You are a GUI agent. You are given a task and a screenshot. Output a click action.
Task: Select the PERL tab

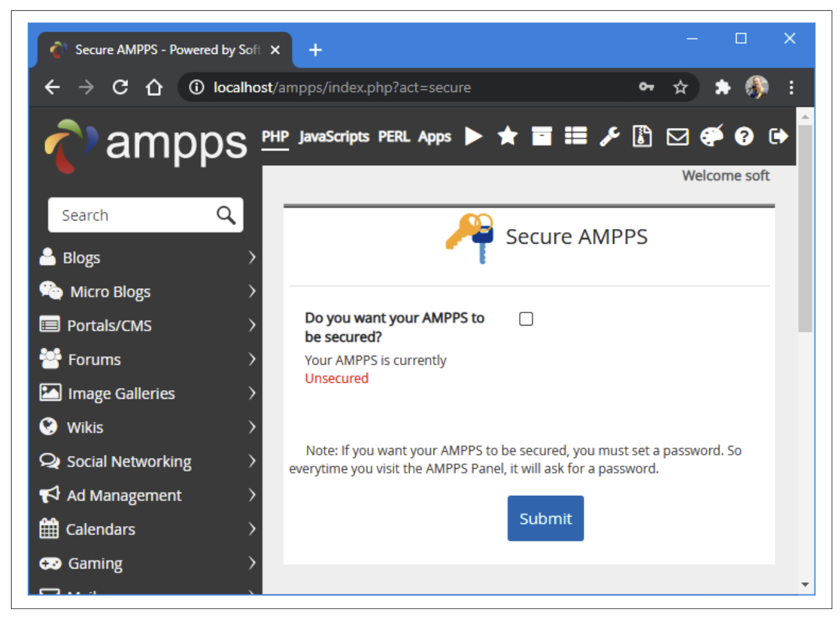click(x=394, y=137)
